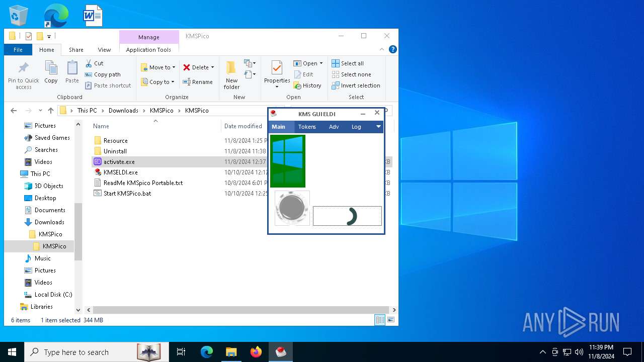Viewport: 644px width, 362px height.
Task: Open the File menu tab
Action: (x=18, y=50)
